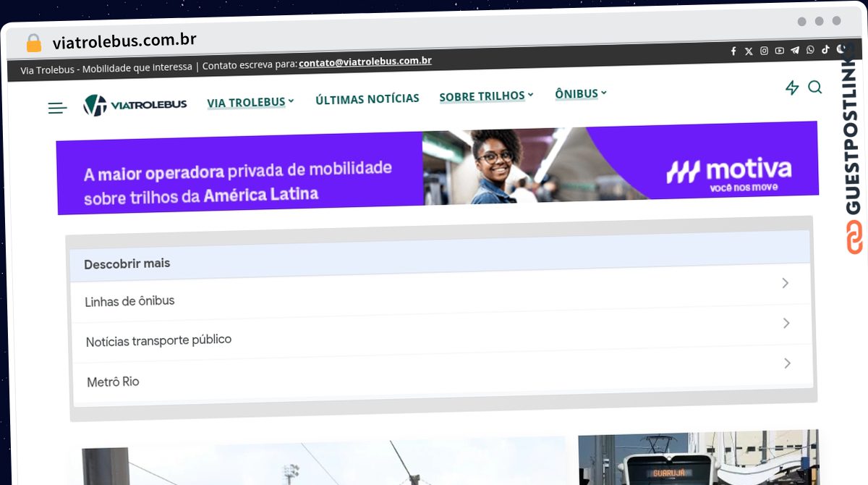Expand the VIA TROLEBUS menu
The image size is (868, 485).
pyautogui.click(x=250, y=102)
